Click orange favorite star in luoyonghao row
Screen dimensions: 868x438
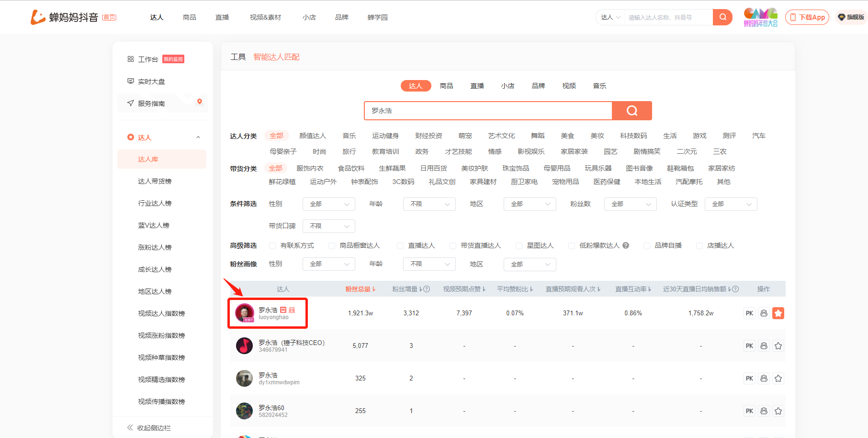tap(778, 313)
